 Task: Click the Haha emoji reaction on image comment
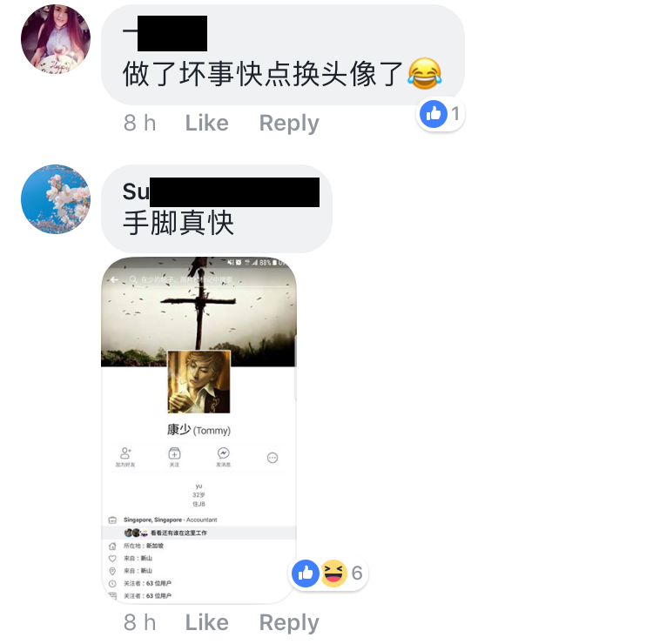(334, 574)
